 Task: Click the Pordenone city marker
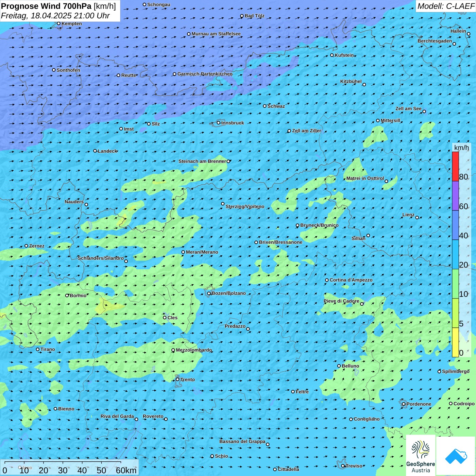[404, 404]
